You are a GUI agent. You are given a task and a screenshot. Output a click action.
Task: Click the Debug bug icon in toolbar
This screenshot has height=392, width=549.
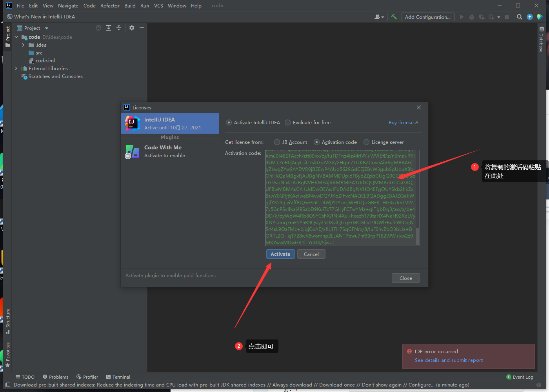(x=472, y=17)
